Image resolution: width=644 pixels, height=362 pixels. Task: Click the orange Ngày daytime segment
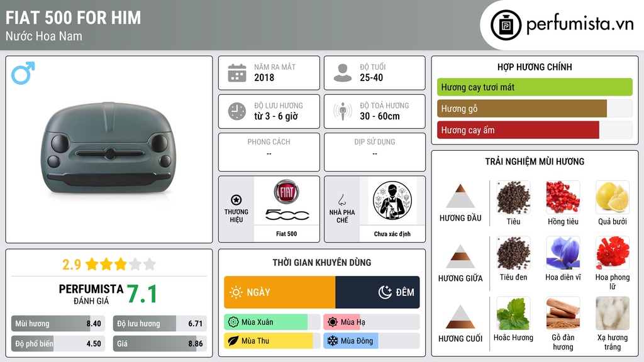coord(280,292)
